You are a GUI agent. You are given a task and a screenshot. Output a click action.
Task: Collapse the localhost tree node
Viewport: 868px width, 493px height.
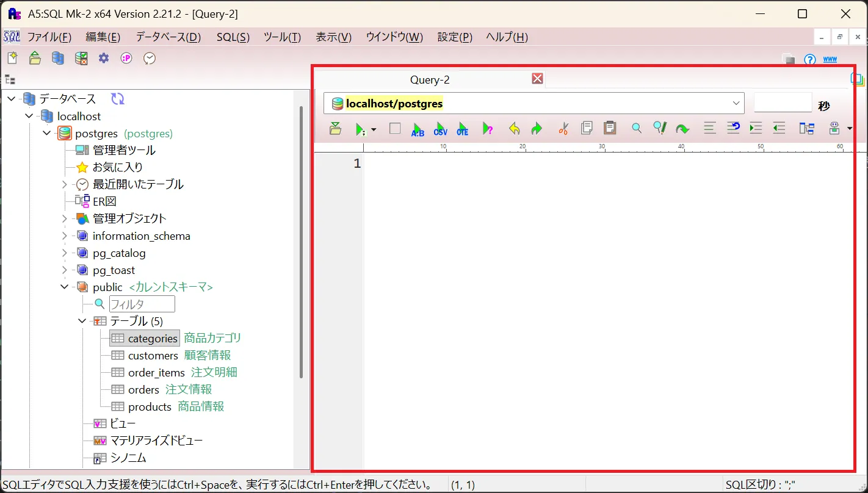[29, 116]
